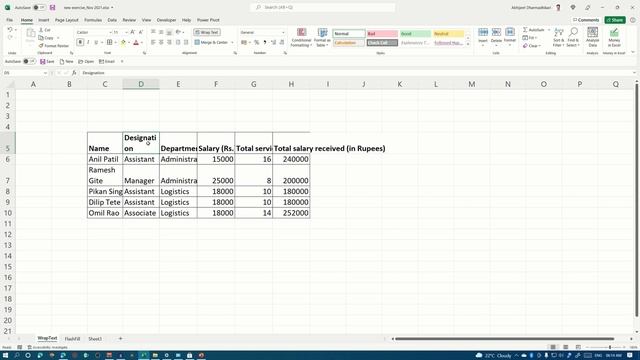Switch to the Formulas tab

[93, 20]
